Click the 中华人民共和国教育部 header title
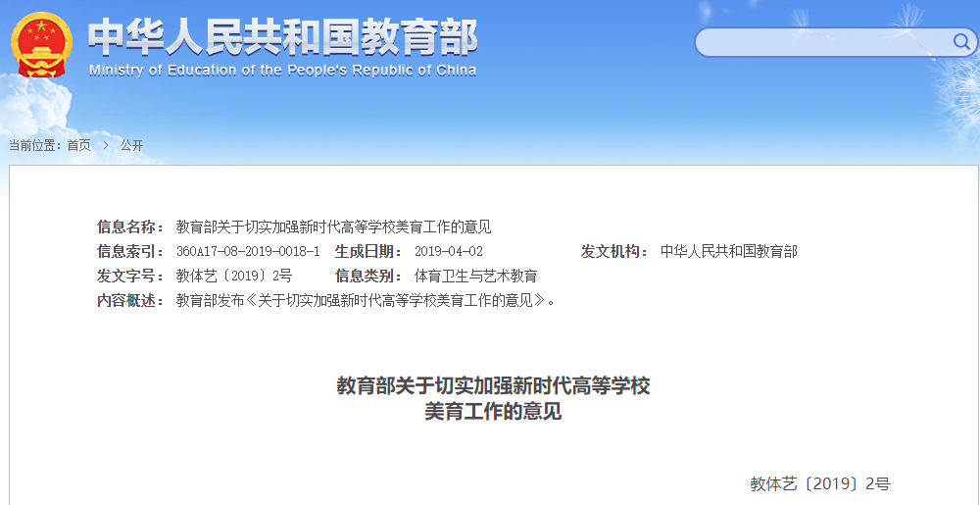This screenshot has width=980, height=505. tap(283, 37)
